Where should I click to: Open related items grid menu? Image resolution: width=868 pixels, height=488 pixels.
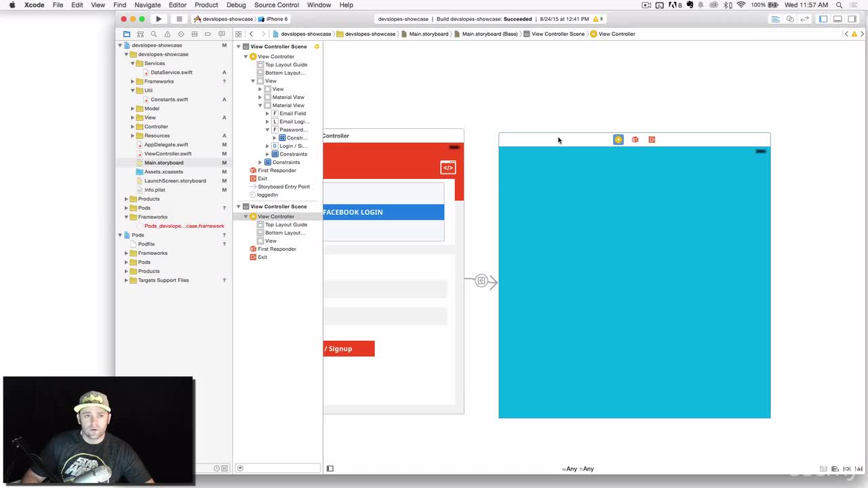point(239,34)
